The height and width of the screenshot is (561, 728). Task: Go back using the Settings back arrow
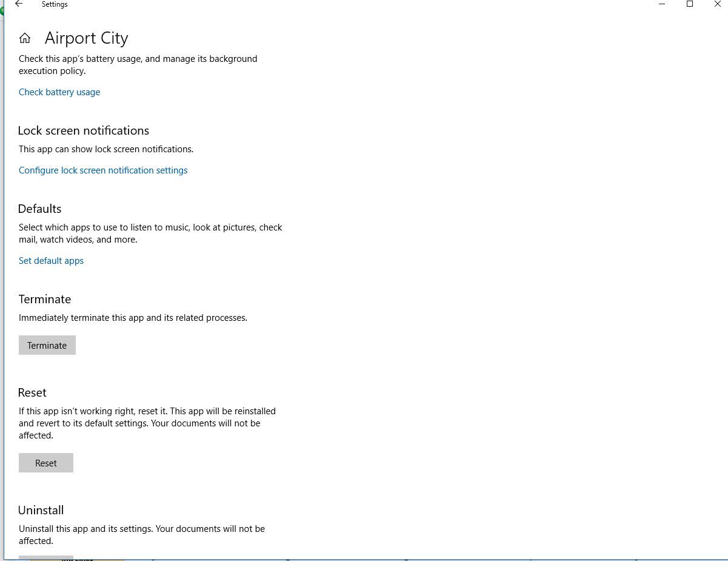pos(19,4)
